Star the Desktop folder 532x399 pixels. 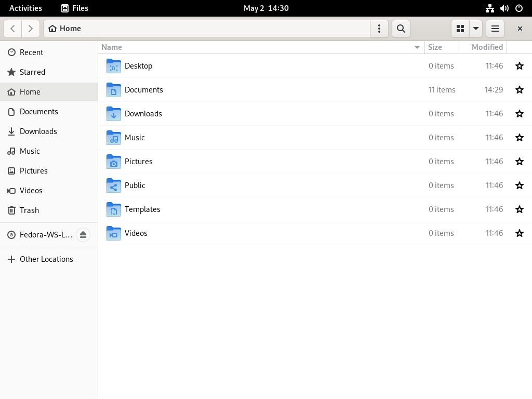tap(519, 66)
